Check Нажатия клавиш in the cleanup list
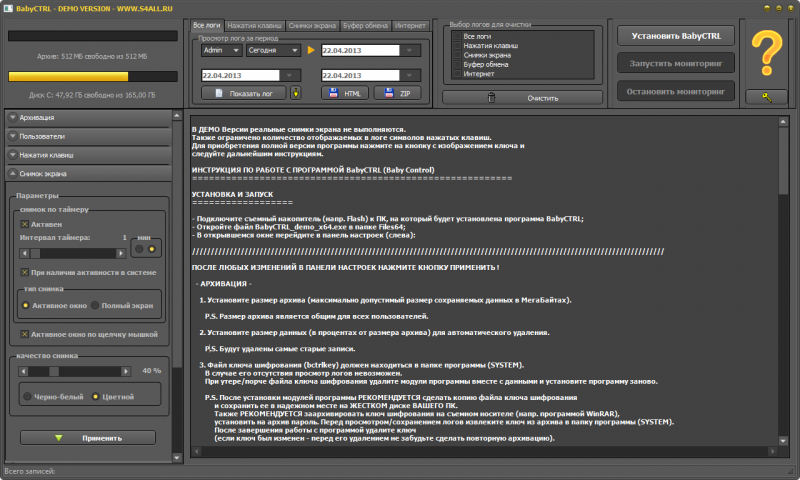This screenshot has height=480, width=800. point(458,45)
